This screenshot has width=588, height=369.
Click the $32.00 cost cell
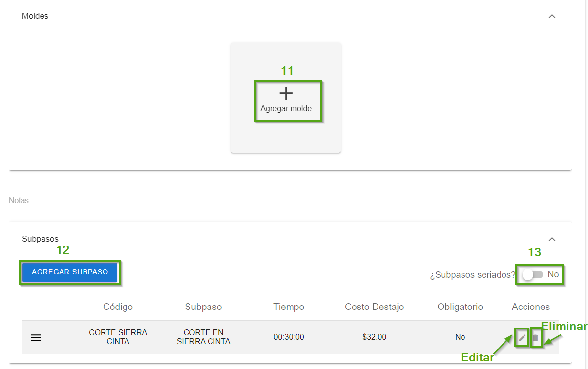(374, 337)
